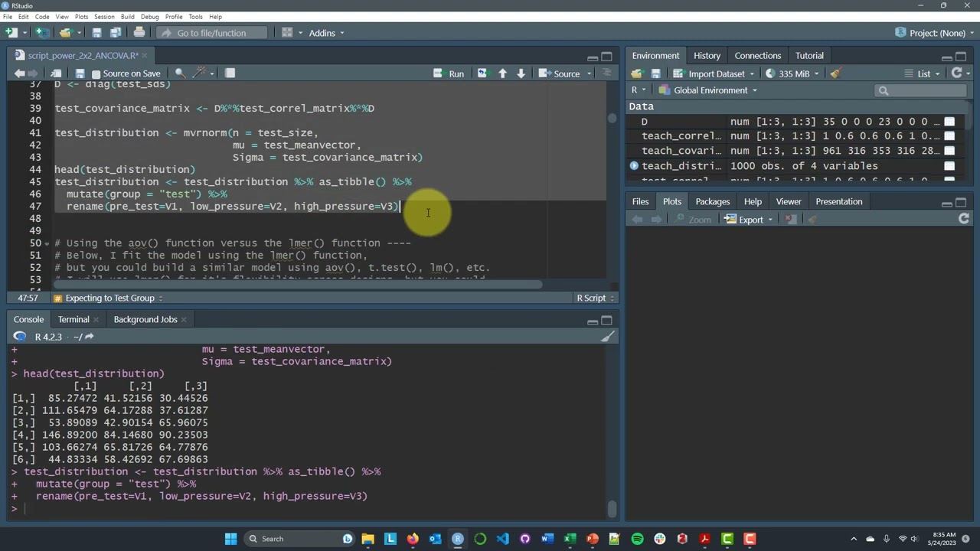The width and height of the screenshot is (980, 551).
Task: Save the workspace in Environment pane
Action: 655,73
